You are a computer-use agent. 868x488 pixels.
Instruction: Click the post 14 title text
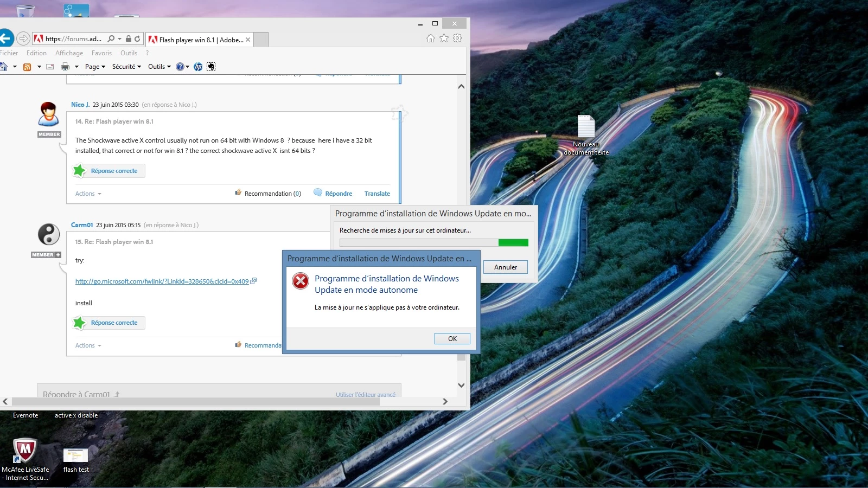pos(114,121)
